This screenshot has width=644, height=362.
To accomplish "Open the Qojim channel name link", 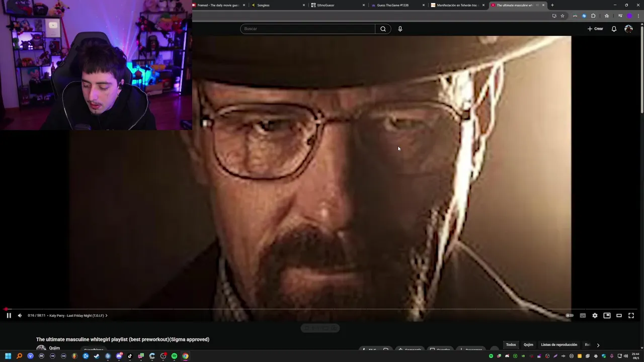I will [x=54, y=348].
